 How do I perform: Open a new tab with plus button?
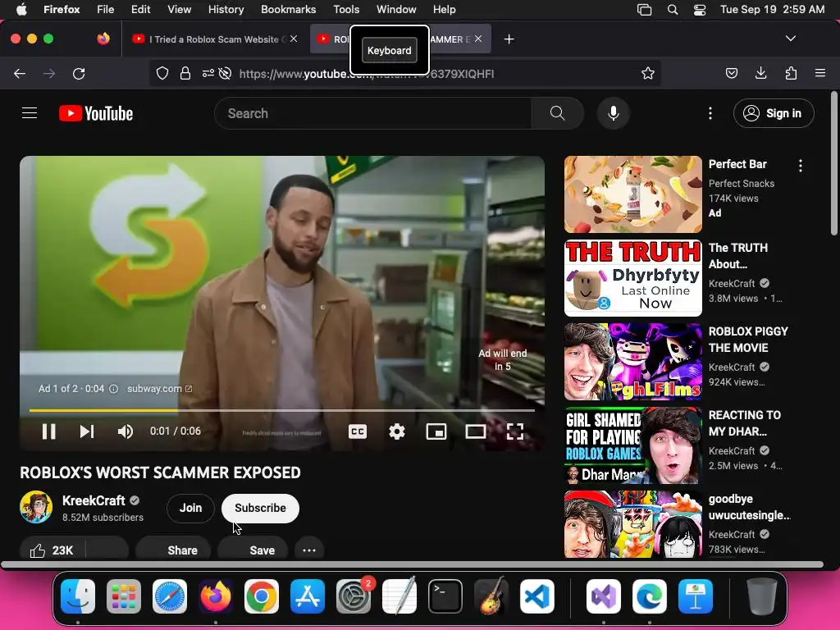[x=509, y=39]
